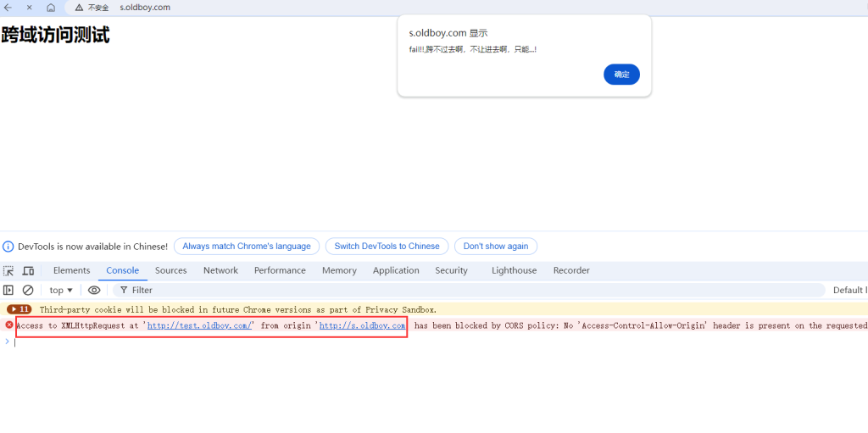Open the top JavaScript context dropdown
This screenshot has width=868, height=433.
pyautogui.click(x=61, y=290)
